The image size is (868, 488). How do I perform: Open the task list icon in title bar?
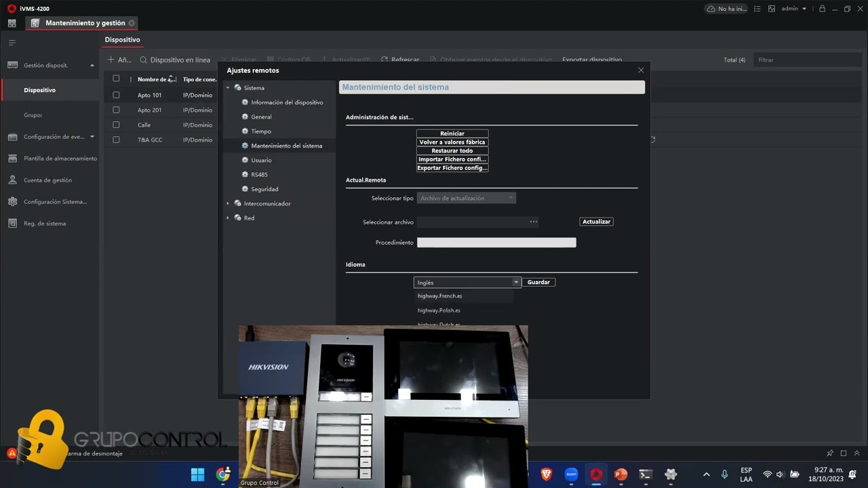click(x=757, y=9)
